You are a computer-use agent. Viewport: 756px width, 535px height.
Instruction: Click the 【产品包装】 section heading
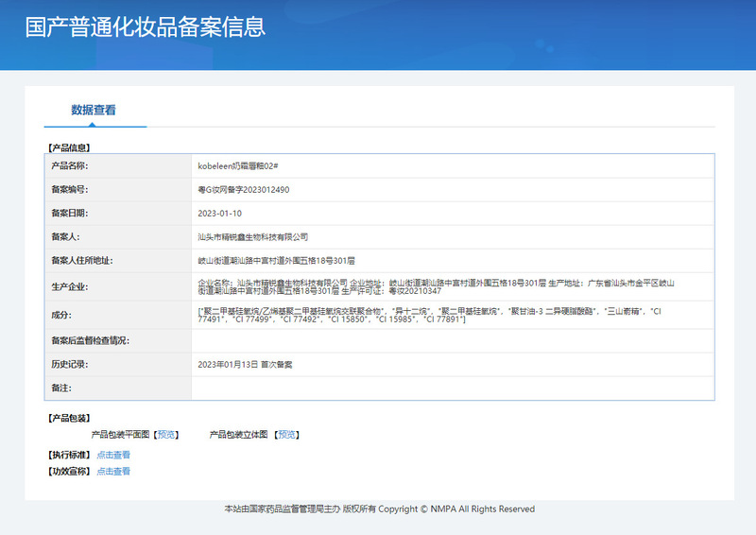[68, 418]
